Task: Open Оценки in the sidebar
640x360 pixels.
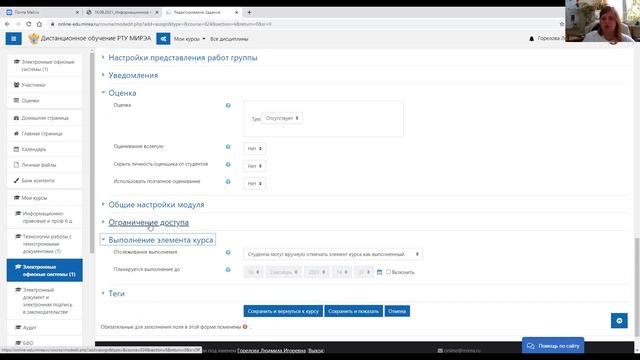Action: click(x=44, y=100)
